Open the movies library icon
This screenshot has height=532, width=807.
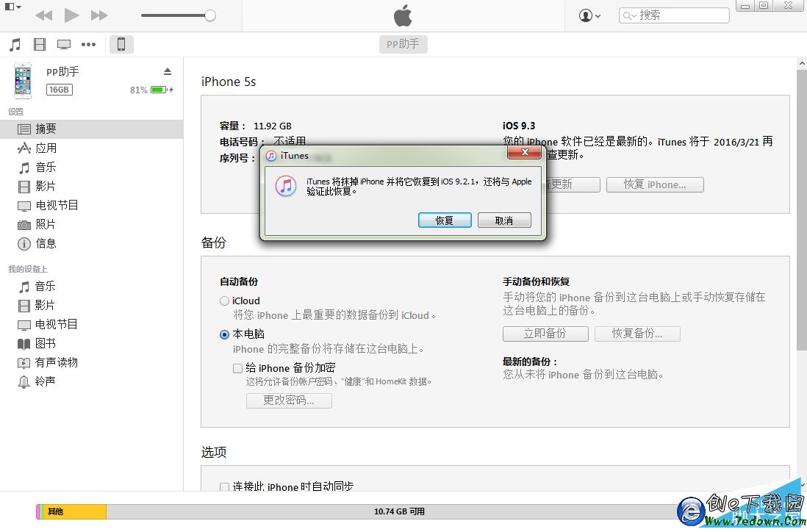[40, 45]
